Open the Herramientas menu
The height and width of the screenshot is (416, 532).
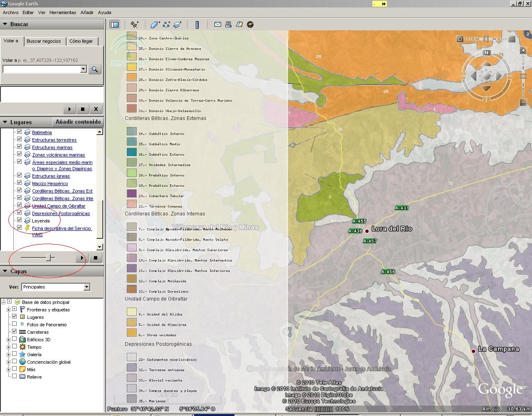click(x=62, y=12)
